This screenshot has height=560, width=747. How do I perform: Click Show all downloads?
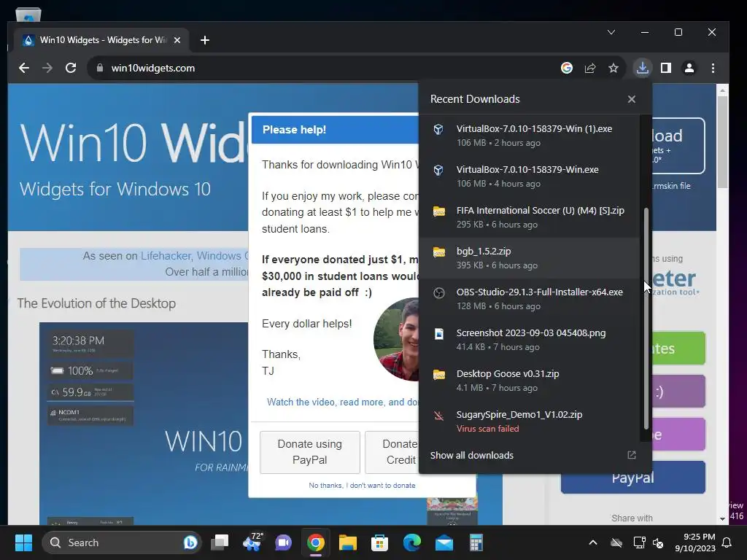472,455
